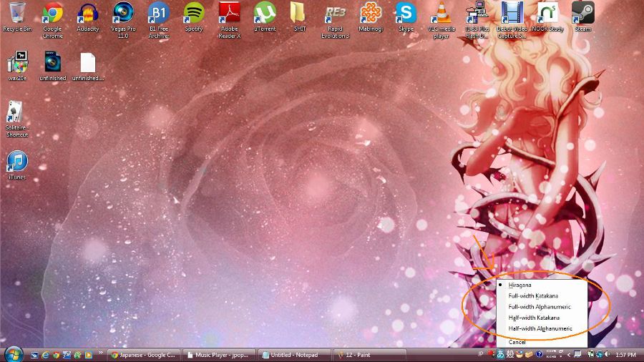
Task: Select the Steam desktop shortcut
Action: point(582,14)
